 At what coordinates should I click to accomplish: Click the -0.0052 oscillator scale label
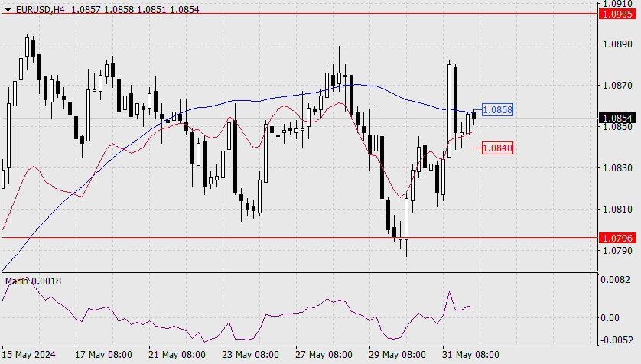(615, 340)
